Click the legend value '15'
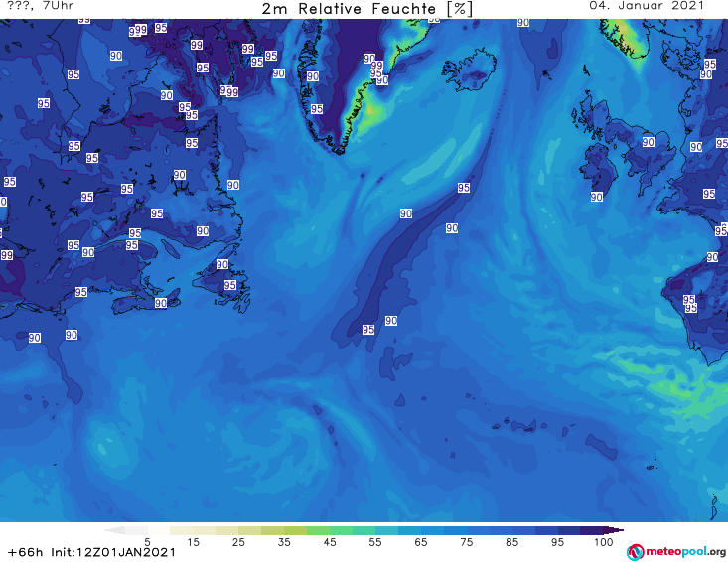This screenshot has height=562, width=728. pos(193,542)
